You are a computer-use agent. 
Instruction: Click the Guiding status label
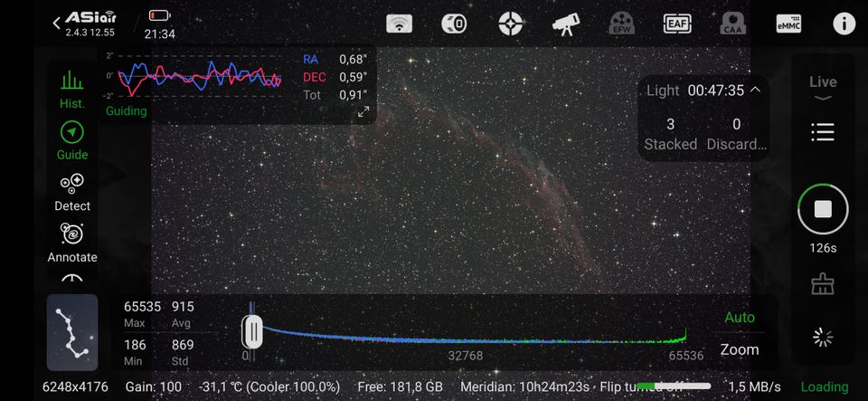click(x=127, y=111)
